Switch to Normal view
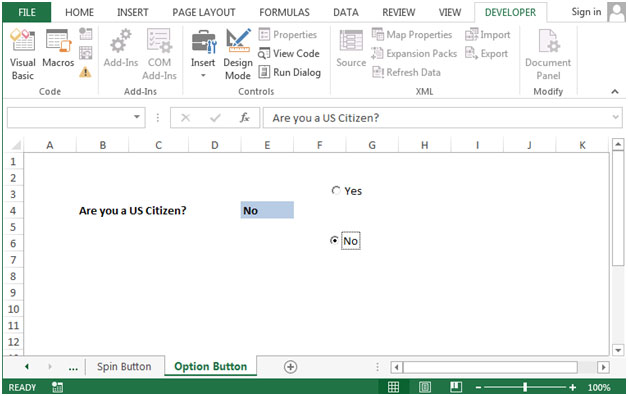 [x=394, y=387]
